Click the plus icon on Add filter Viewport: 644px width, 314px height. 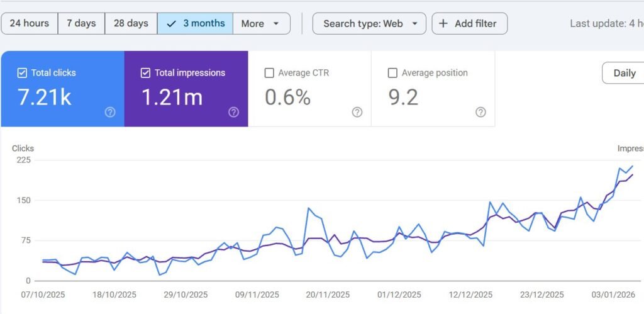click(443, 23)
